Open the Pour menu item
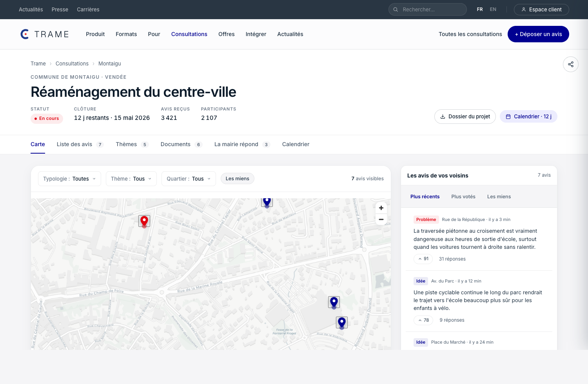 point(154,34)
